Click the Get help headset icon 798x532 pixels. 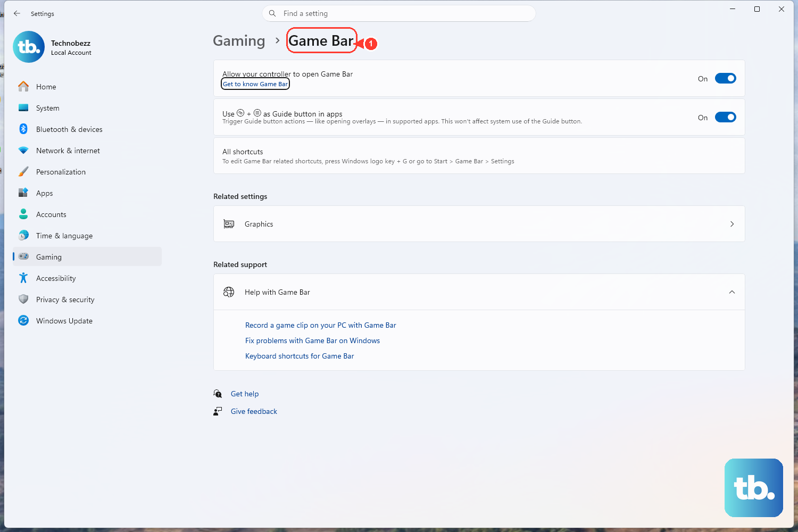218,394
